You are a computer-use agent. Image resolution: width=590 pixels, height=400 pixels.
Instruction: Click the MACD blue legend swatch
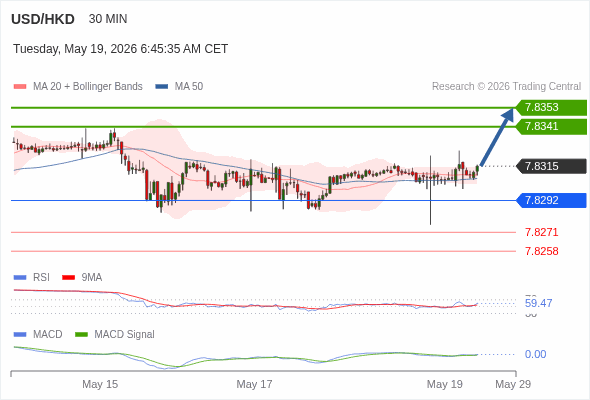[20, 335]
